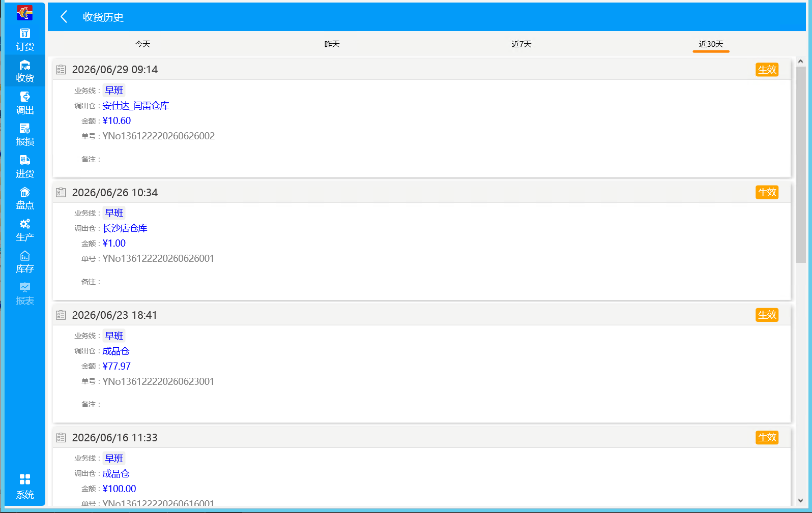Viewport: 812px width, 513px height.
Task: Click 早班 tag in the 06/16 record
Action: pyautogui.click(x=114, y=458)
